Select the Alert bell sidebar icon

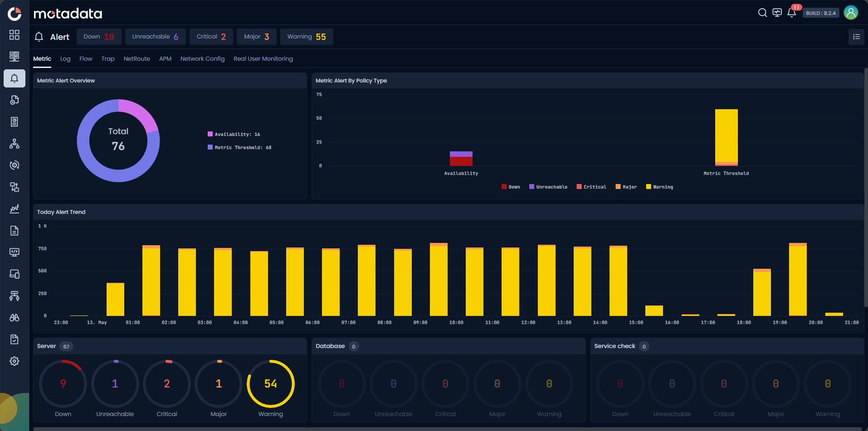[15, 78]
